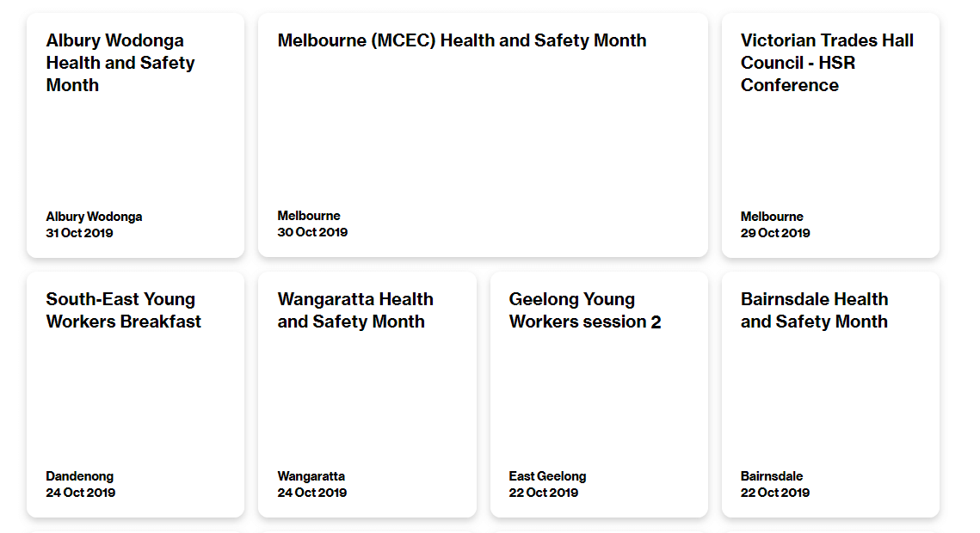Open the Victorian Trades Hall Council HSR Conference title
Screen dimensions: 980x533
pyautogui.click(x=827, y=63)
